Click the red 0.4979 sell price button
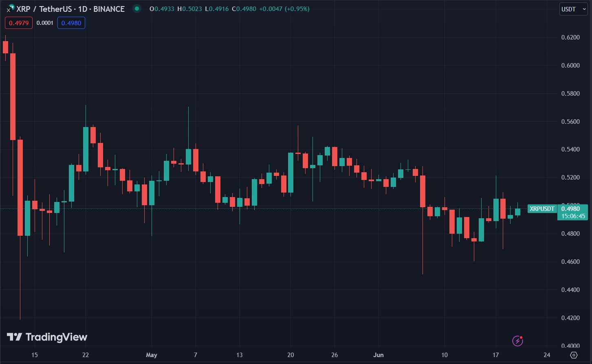Screen dimensions: 592x364 [19, 23]
